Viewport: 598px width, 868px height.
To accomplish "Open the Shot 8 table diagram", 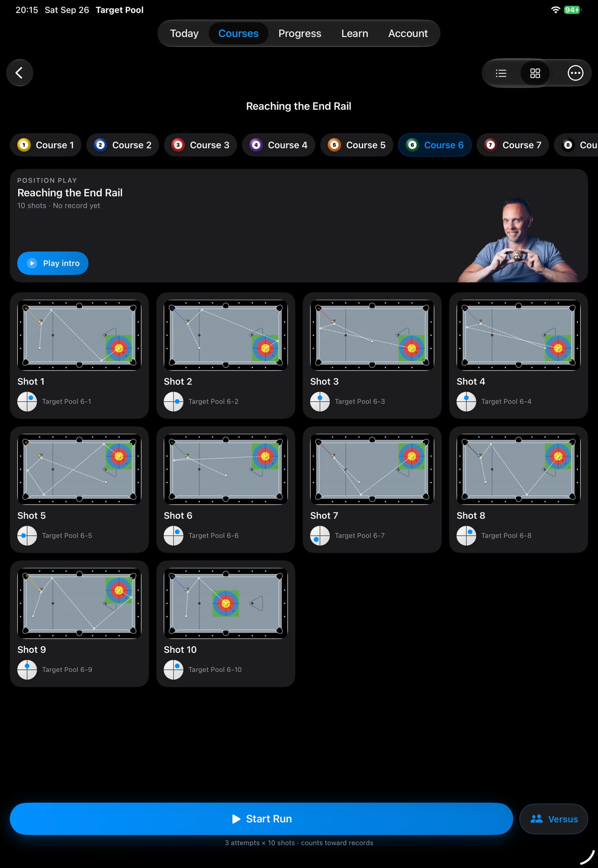I will (x=519, y=469).
